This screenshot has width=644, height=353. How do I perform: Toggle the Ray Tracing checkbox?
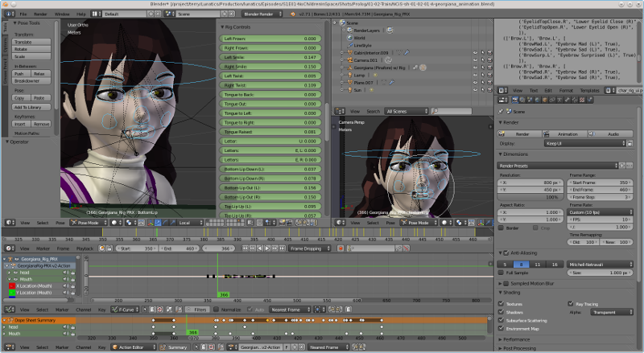pyautogui.click(x=572, y=305)
